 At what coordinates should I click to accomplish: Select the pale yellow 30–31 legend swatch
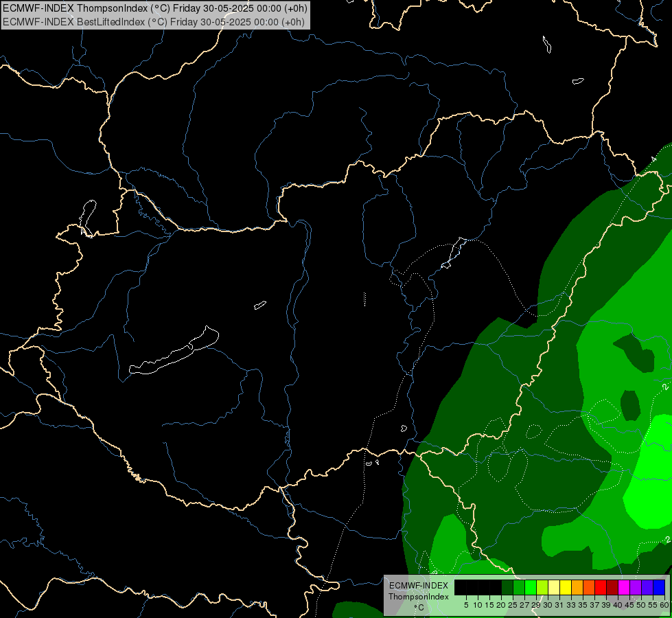click(x=554, y=588)
